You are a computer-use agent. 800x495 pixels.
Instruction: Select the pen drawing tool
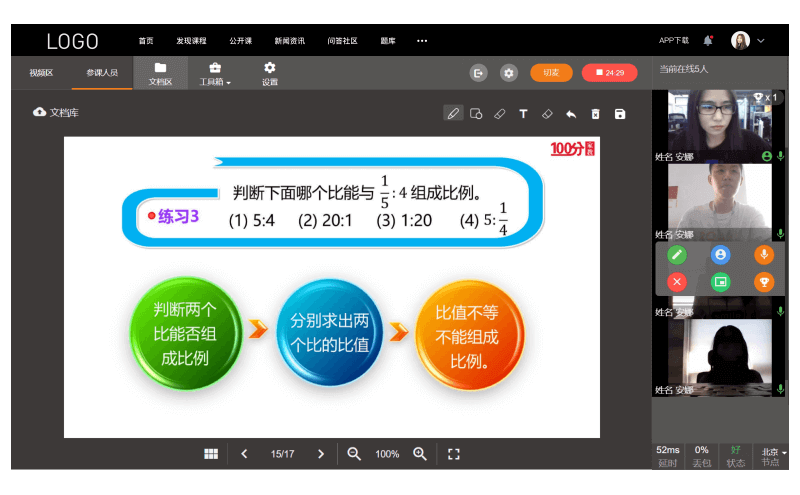[x=454, y=114]
